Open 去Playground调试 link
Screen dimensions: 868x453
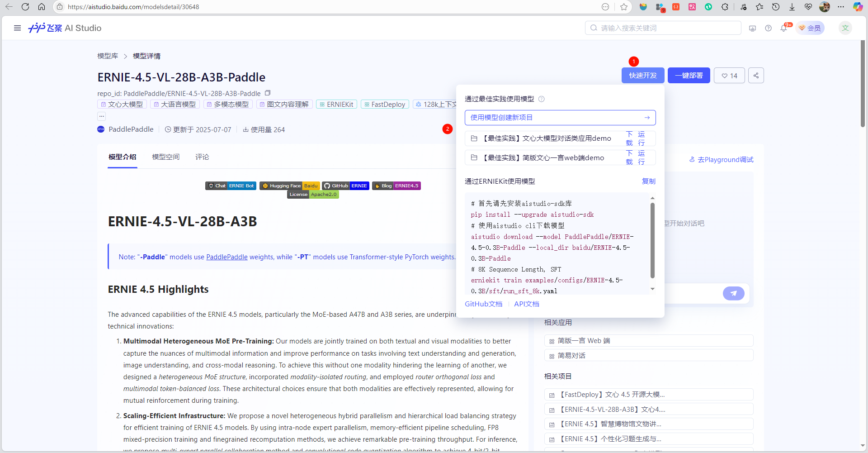tap(721, 160)
